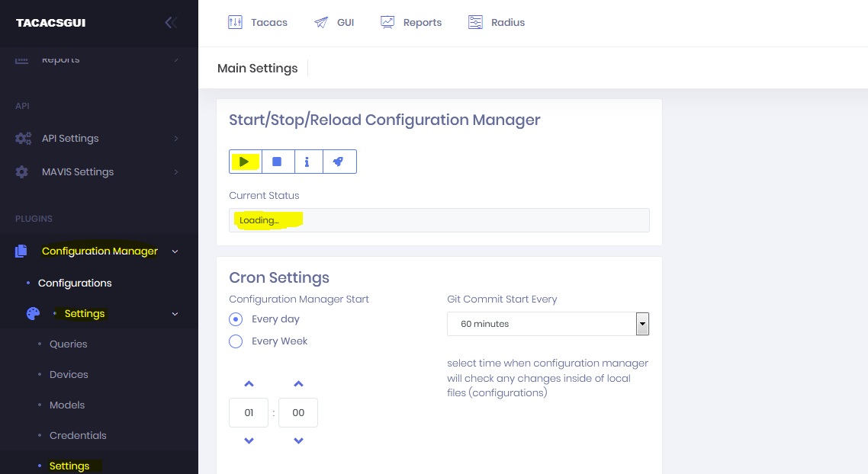Open the Queries settings page

click(68, 344)
